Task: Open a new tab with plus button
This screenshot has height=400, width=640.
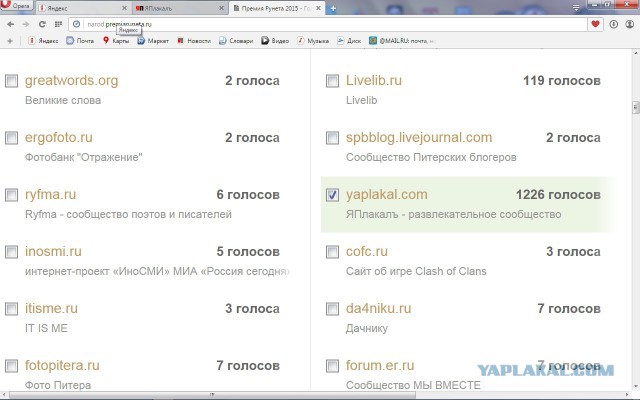Action: point(333,8)
